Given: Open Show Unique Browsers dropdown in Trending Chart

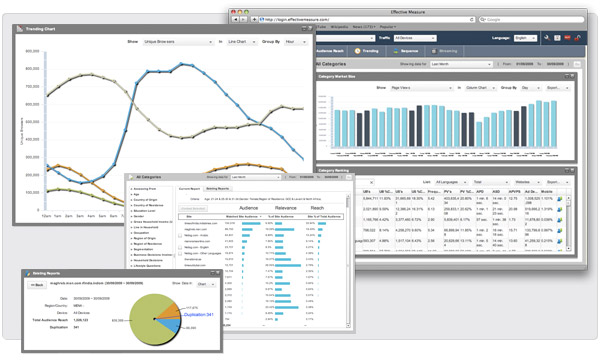Looking at the screenshot, I should click(178, 41).
